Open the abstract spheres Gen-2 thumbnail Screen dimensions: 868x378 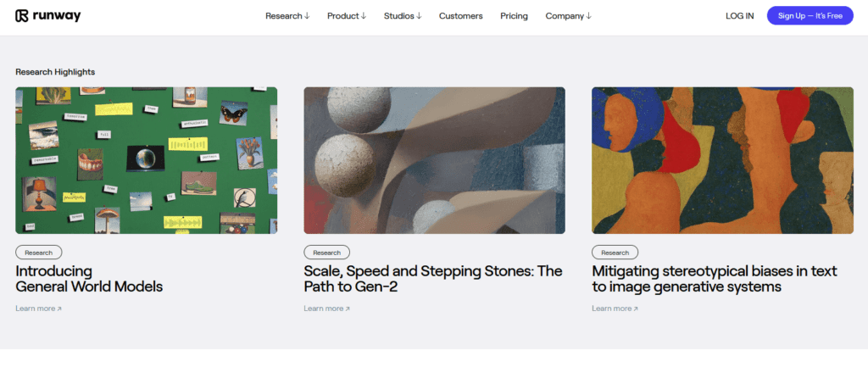[x=434, y=160]
